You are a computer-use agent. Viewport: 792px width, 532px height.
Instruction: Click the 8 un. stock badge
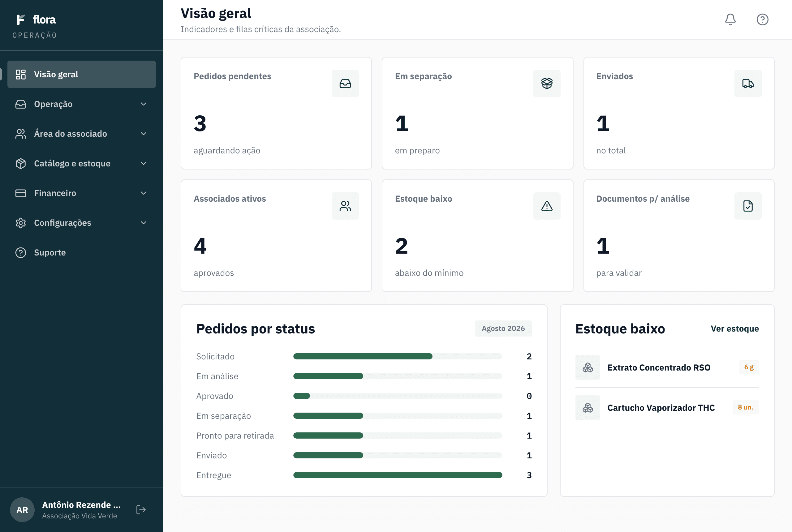click(746, 407)
